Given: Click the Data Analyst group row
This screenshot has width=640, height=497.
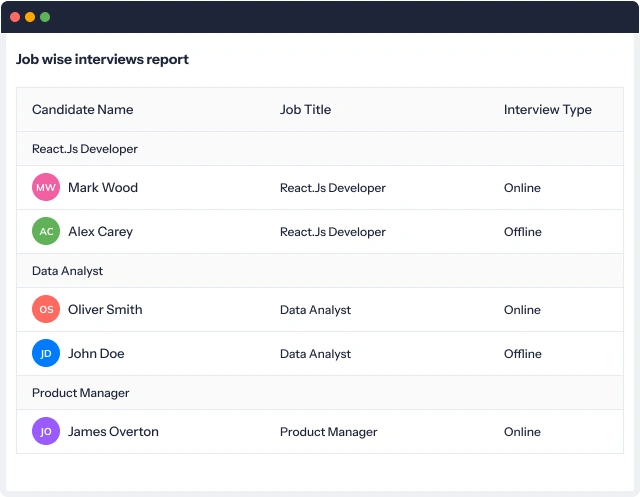Looking at the screenshot, I should pos(320,271).
